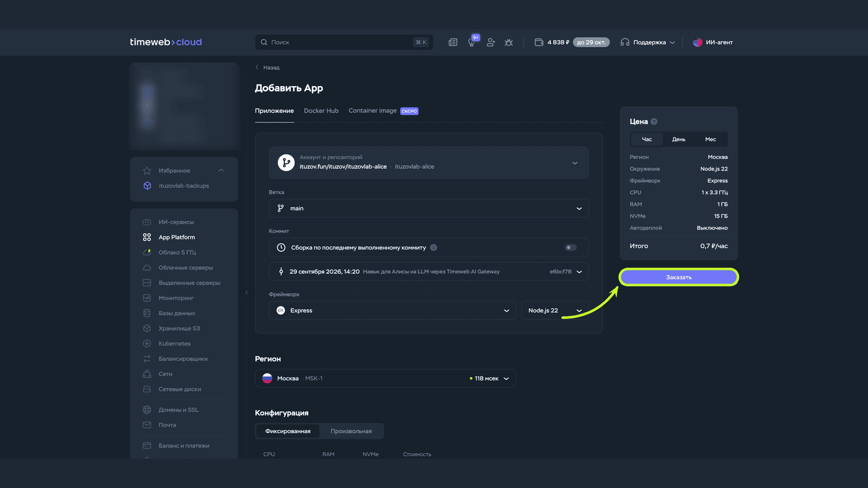The height and width of the screenshot is (488, 868).
Task: Click the Поиск search field
Action: pyautogui.click(x=344, y=42)
